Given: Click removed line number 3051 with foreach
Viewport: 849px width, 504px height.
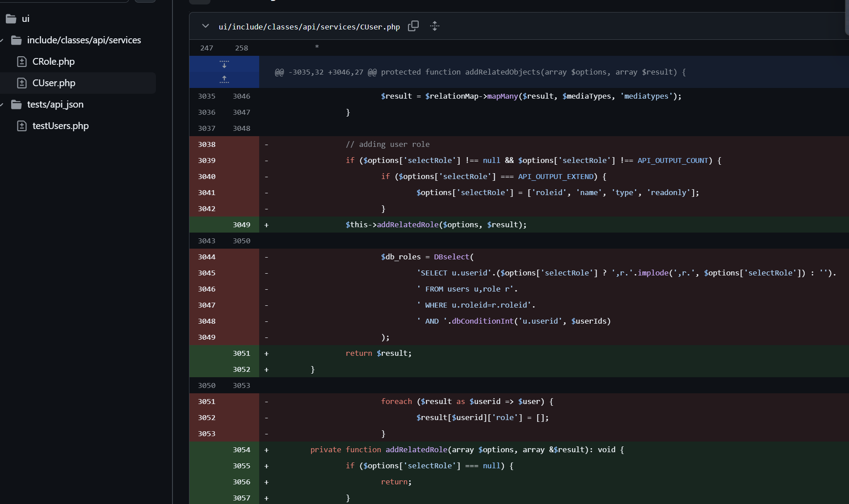Looking at the screenshot, I should pyautogui.click(x=207, y=401).
